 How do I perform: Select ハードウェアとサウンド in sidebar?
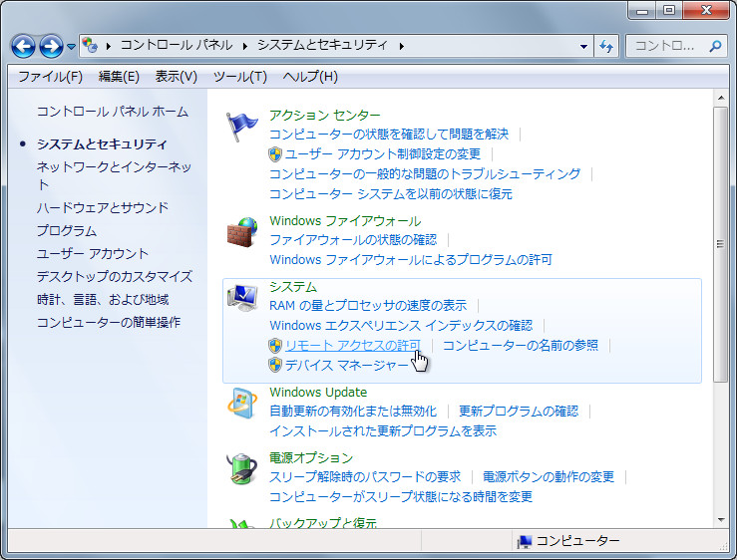(103, 207)
